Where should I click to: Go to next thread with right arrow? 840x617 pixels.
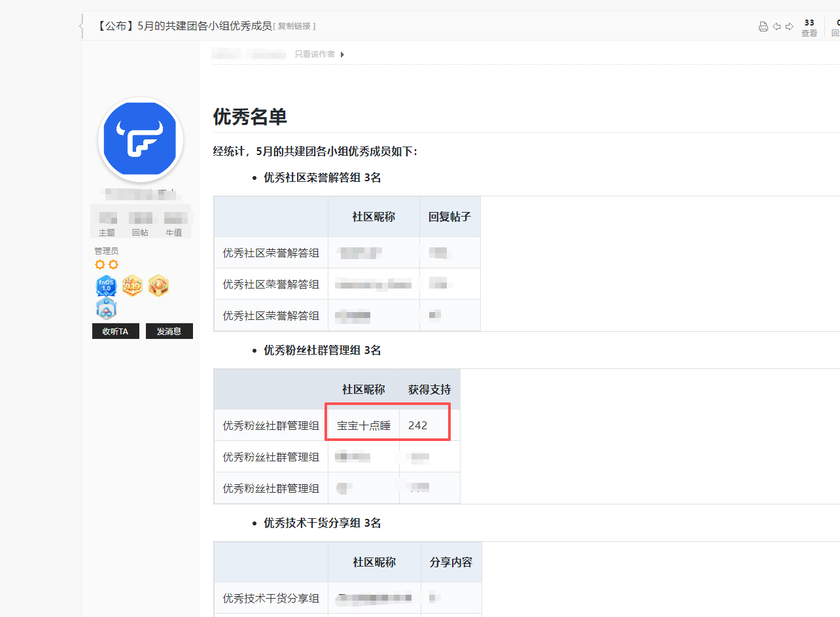[790, 26]
